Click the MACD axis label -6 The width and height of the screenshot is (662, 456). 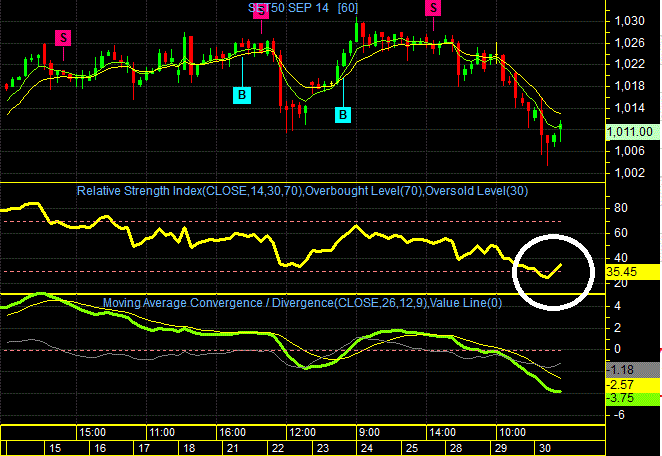coord(618,415)
